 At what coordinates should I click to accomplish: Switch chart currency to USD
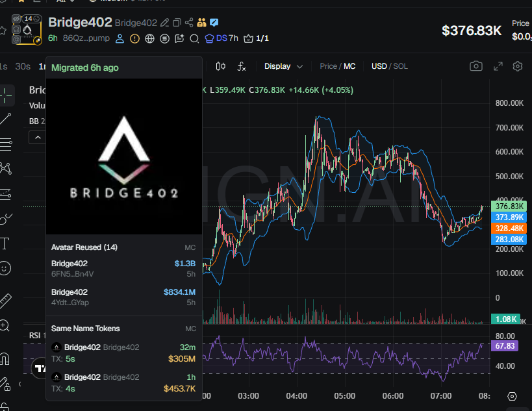379,66
